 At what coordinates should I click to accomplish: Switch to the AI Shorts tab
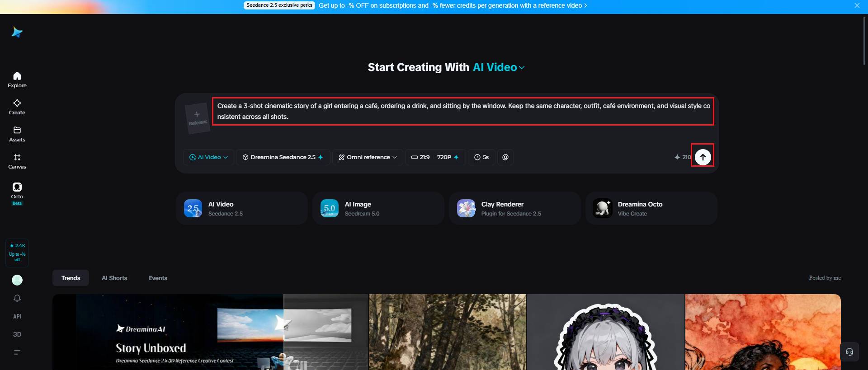click(114, 278)
